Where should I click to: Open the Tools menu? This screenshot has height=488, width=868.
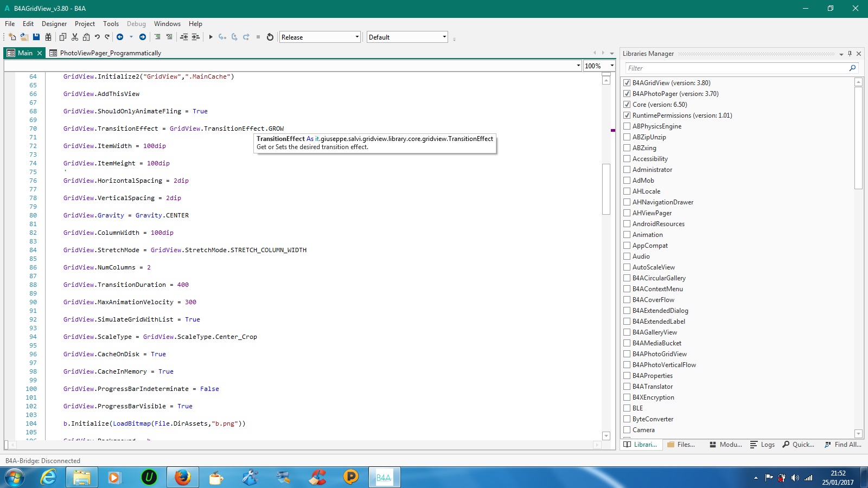[x=111, y=24]
